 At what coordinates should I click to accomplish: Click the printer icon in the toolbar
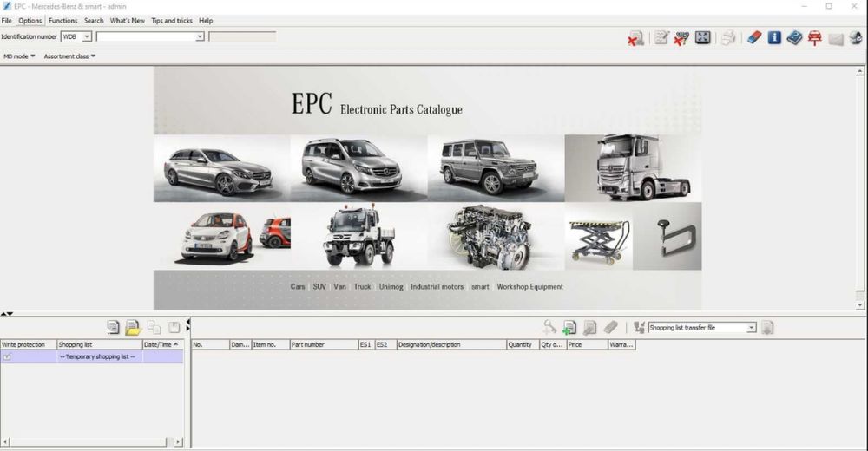728,37
